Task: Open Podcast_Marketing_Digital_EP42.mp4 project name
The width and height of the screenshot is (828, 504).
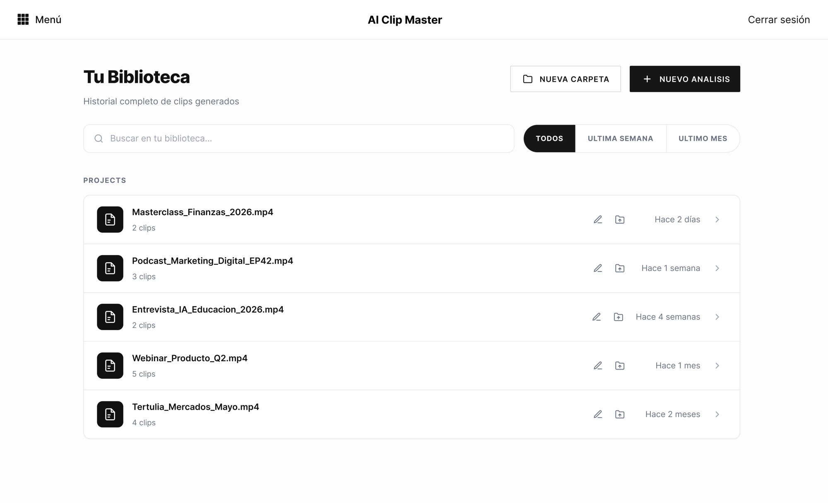Action: click(212, 261)
